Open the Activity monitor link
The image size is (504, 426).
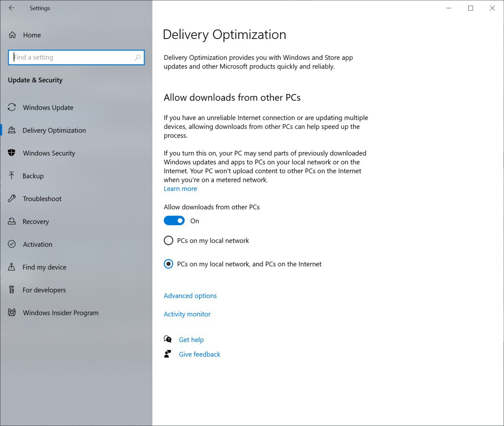click(187, 314)
